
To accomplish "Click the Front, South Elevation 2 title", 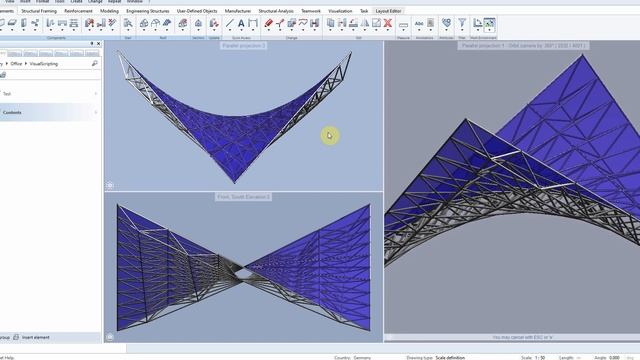I will 243,197.
